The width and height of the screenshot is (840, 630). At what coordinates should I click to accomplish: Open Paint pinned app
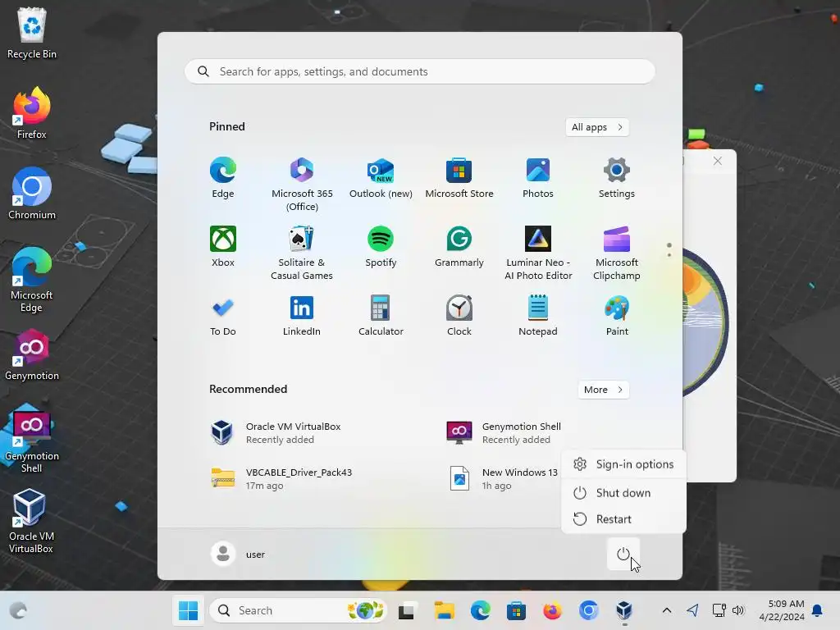coord(617,316)
